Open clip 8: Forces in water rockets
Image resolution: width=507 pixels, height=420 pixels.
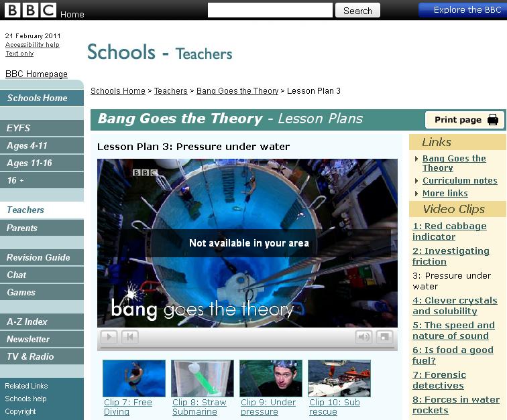click(456, 405)
